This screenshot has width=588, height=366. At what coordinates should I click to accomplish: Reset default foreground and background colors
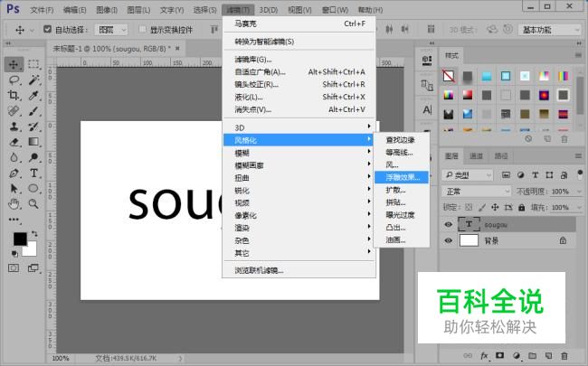(x=14, y=254)
